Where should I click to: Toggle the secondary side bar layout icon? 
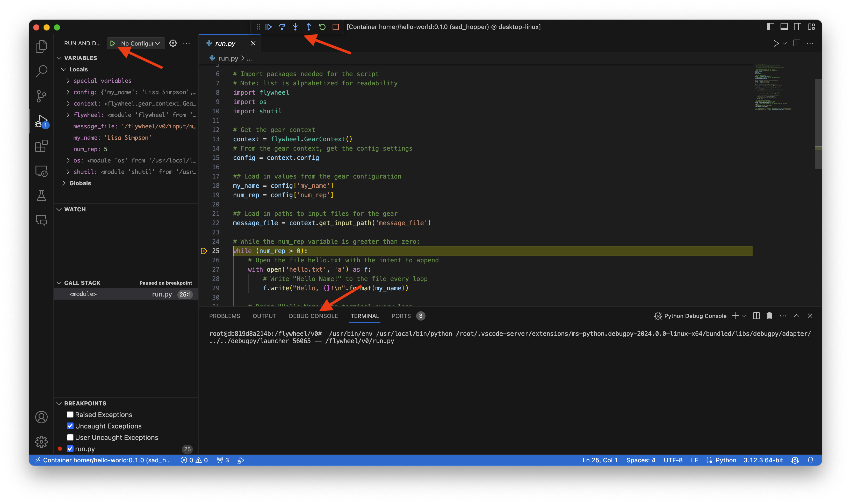798,27
